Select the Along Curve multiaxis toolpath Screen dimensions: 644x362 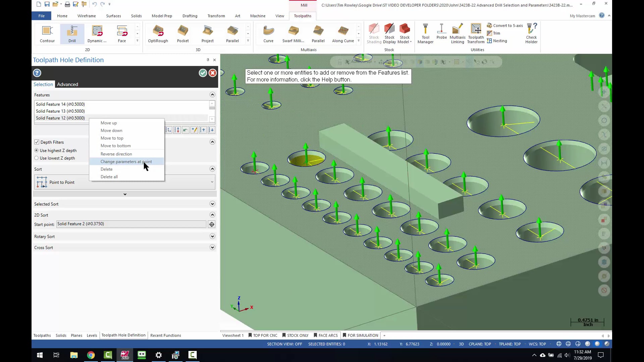click(x=343, y=34)
